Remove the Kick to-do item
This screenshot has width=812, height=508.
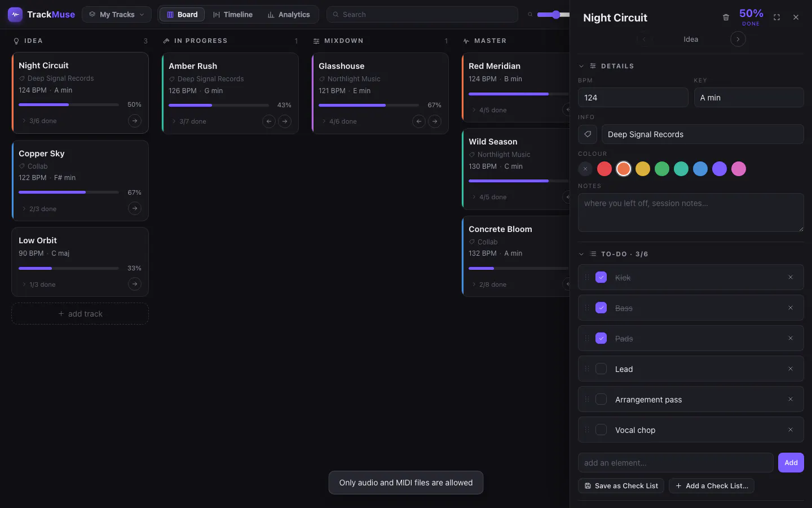pos(791,277)
